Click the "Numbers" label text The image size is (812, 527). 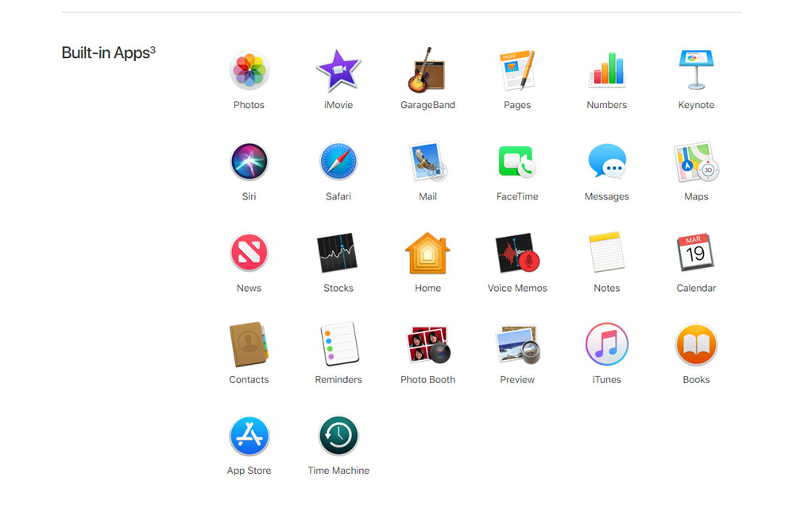pyautogui.click(x=606, y=105)
